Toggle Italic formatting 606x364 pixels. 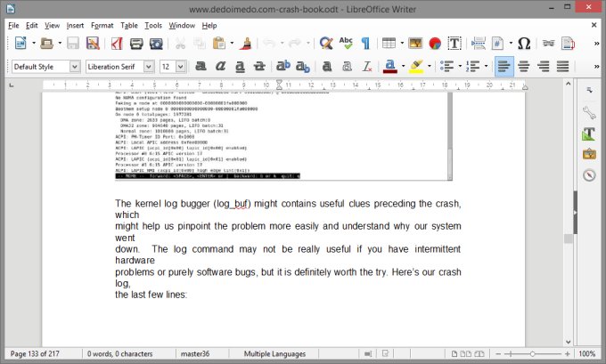point(220,67)
